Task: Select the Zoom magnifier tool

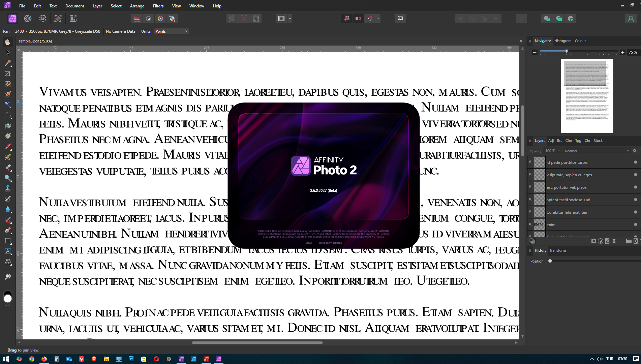Action: [x=8, y=277]
